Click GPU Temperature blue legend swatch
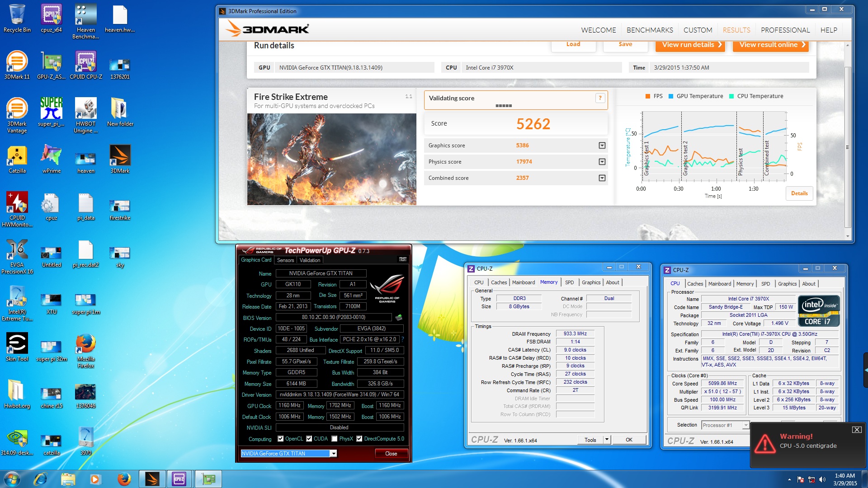The image size is (868, 488). (671, 96)
